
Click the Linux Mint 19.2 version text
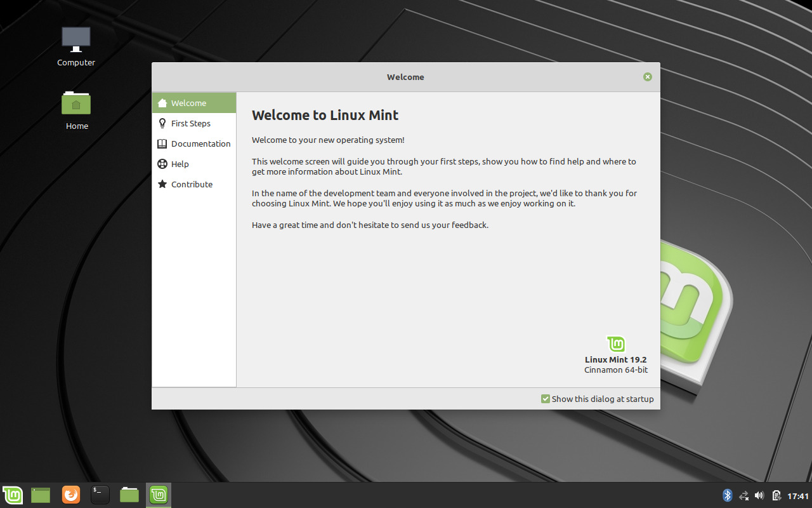tap(616, 359)
